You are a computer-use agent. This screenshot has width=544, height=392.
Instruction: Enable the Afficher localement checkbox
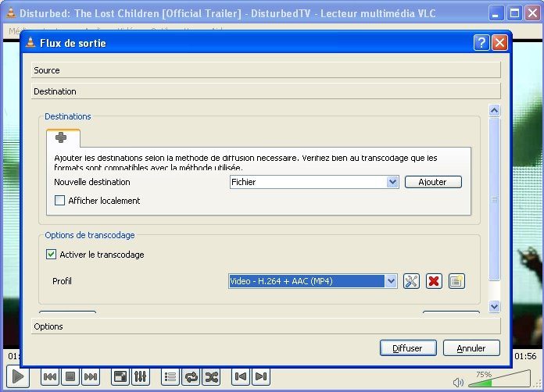(59, 201)
